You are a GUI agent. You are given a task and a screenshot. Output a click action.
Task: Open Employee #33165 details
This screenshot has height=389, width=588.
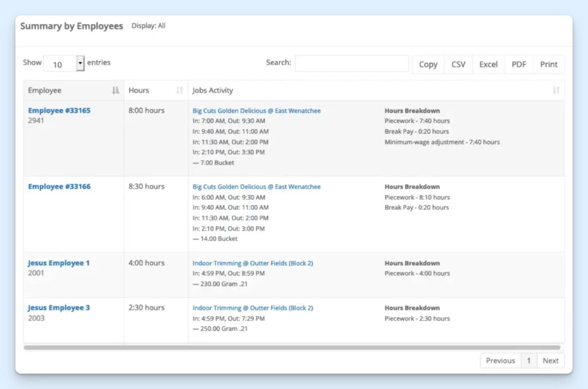click(x=59, y=110)
